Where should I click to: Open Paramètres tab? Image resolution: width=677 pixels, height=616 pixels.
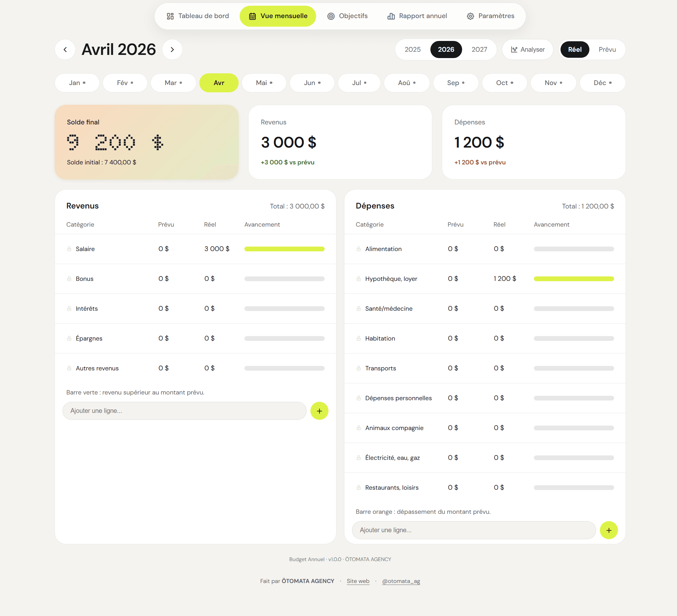click(490, 16)
